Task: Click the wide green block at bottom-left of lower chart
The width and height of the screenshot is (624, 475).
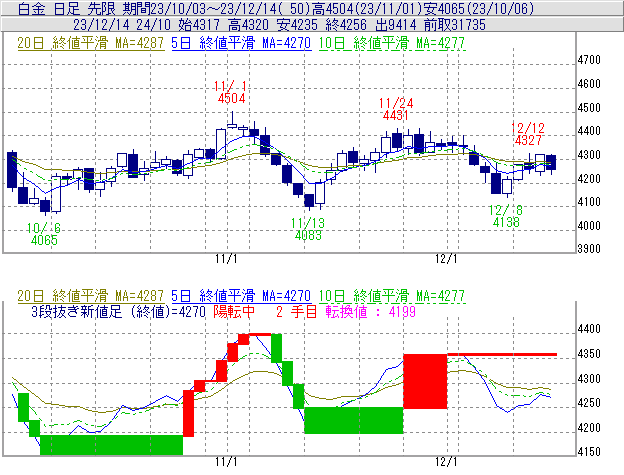Action: [x=111, y=445]
